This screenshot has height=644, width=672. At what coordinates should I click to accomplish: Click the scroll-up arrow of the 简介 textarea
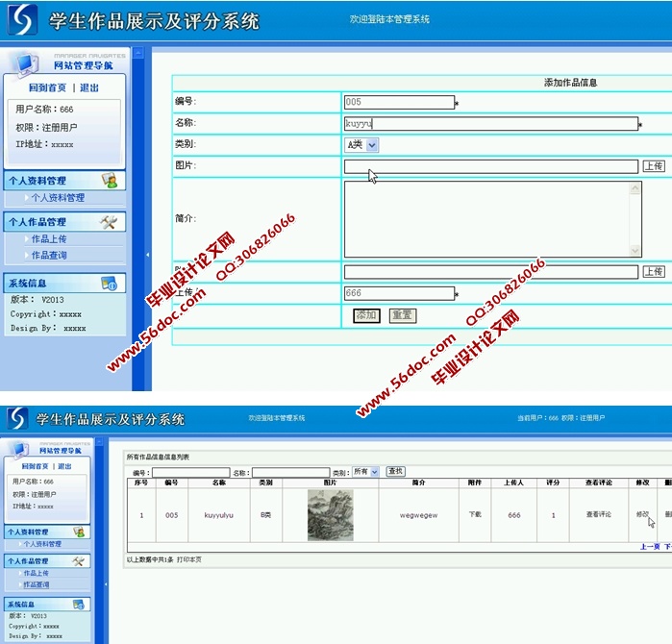tap(635, 188)
